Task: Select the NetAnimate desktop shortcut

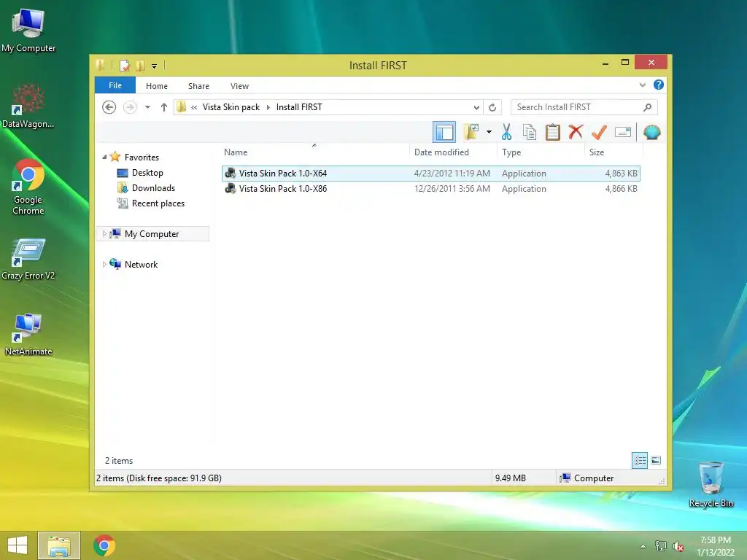Action: [28, 334]
